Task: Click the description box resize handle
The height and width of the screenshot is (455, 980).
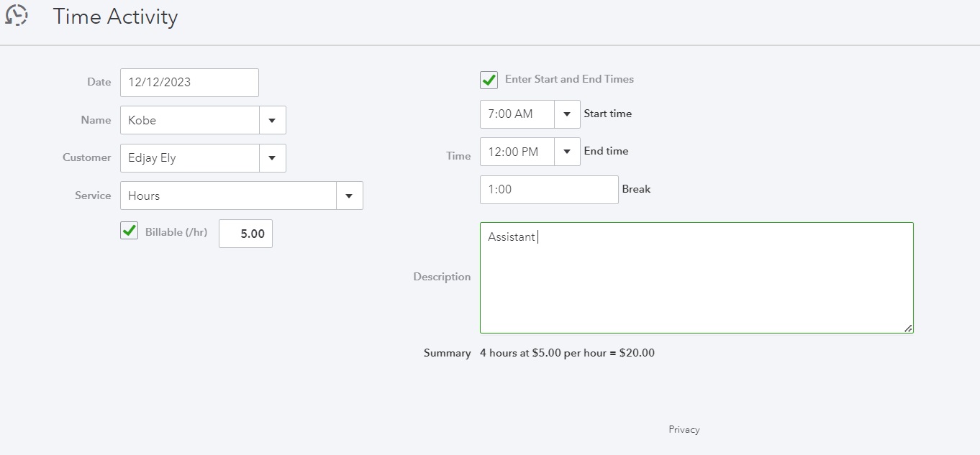Action: pyautogui.click(x=908, y=328)
